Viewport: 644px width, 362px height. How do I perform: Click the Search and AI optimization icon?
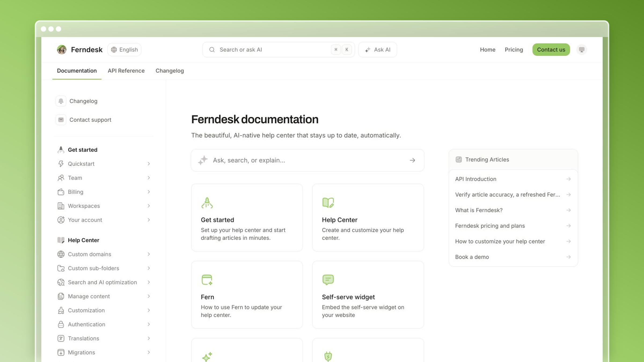coord(61,282)
